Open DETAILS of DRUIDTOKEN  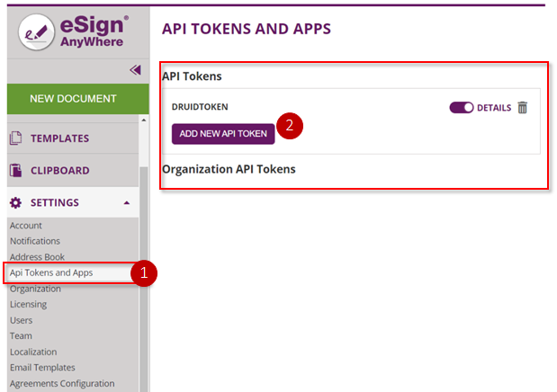coord(494,108)
